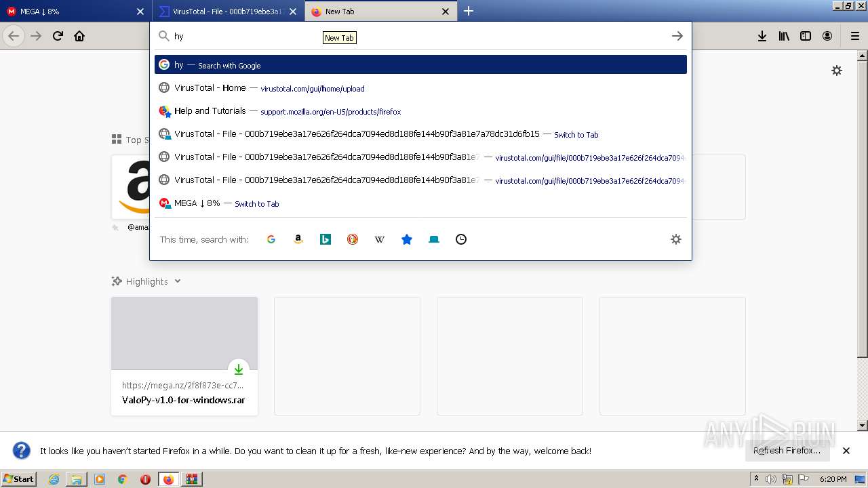Viewport: 868px width, 488px height.
Task: Choose VirusTotal File Switch to Tab suggestion
Action: tap(420, 134)
